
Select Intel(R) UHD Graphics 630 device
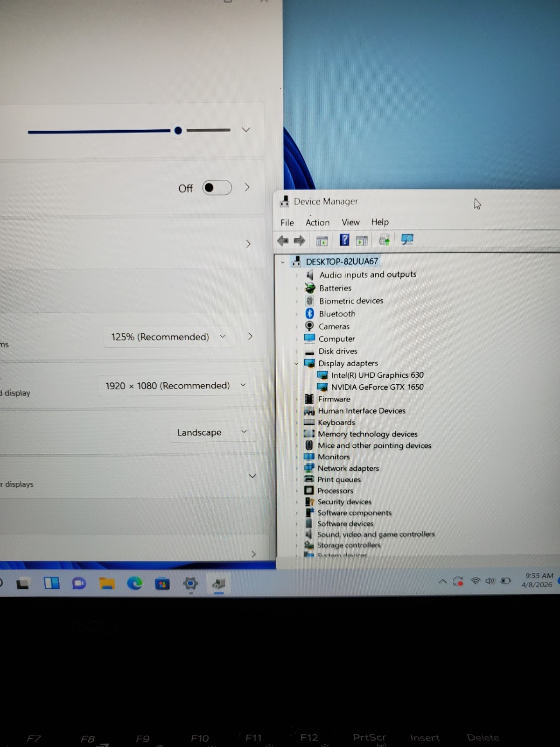point(377,375)
